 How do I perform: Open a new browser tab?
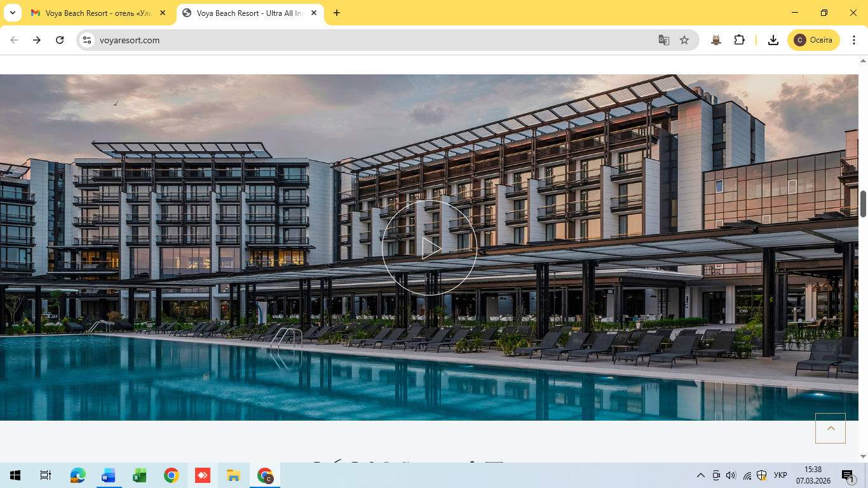(337, 13)
